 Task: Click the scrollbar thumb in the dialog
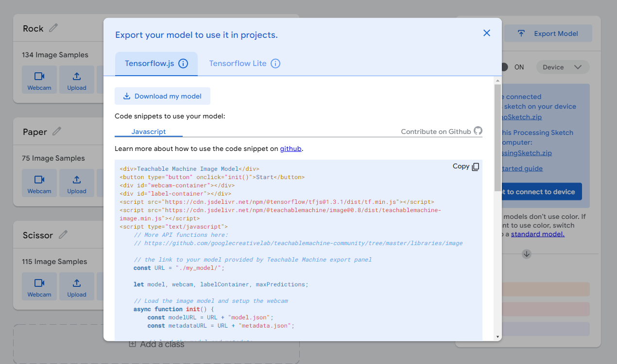point(497,137)
